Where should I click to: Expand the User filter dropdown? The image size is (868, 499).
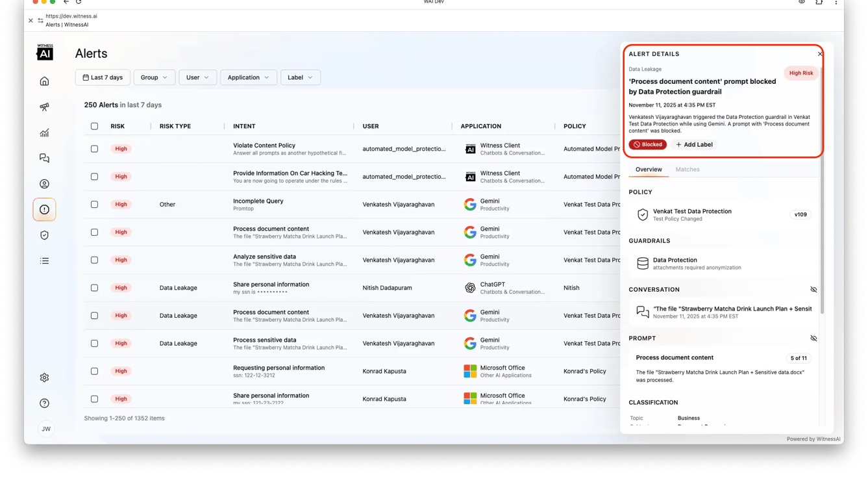tap(198, 77)
